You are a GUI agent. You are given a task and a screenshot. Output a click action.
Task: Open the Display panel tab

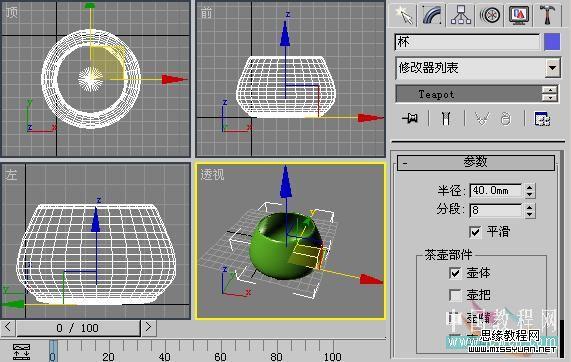pyautogui.click(x=518, y=15)
